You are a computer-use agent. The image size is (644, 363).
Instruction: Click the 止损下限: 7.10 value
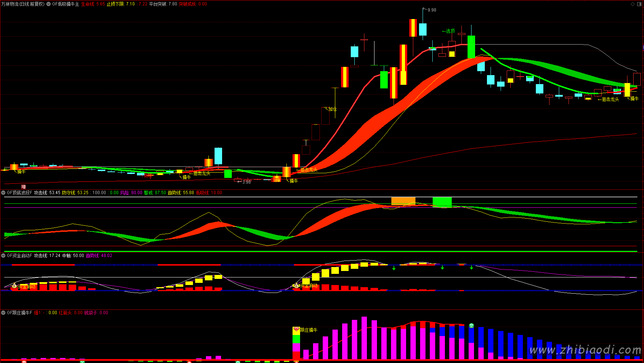coord(121,4)
